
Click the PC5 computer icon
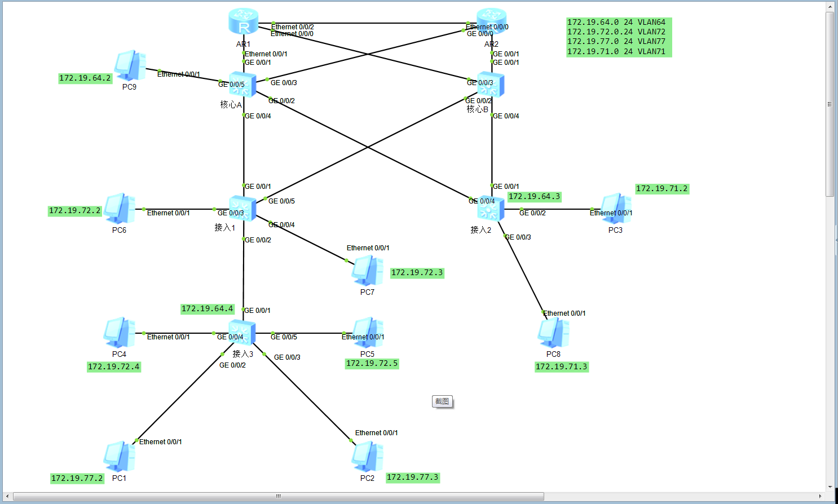pyautogui.click(x=368, y=333)
